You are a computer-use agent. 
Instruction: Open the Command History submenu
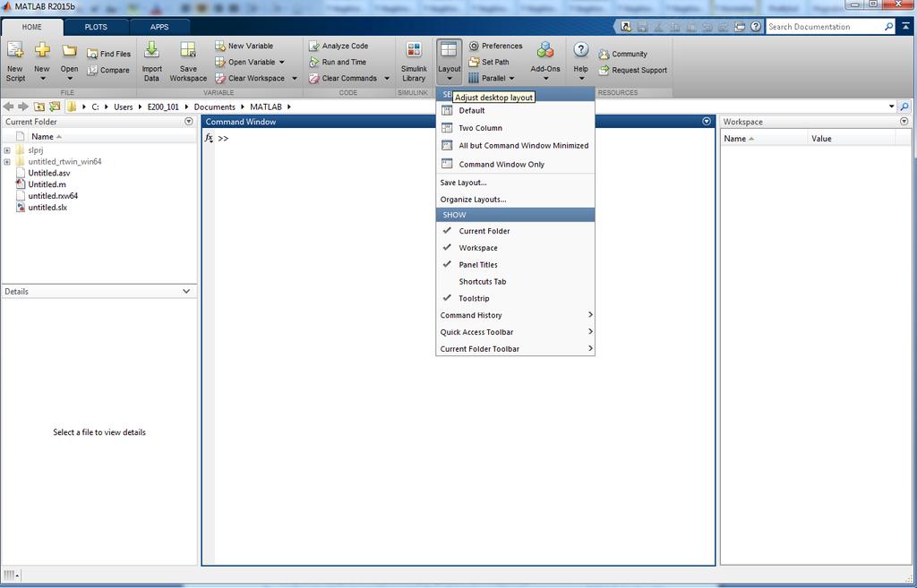point(515,315)
